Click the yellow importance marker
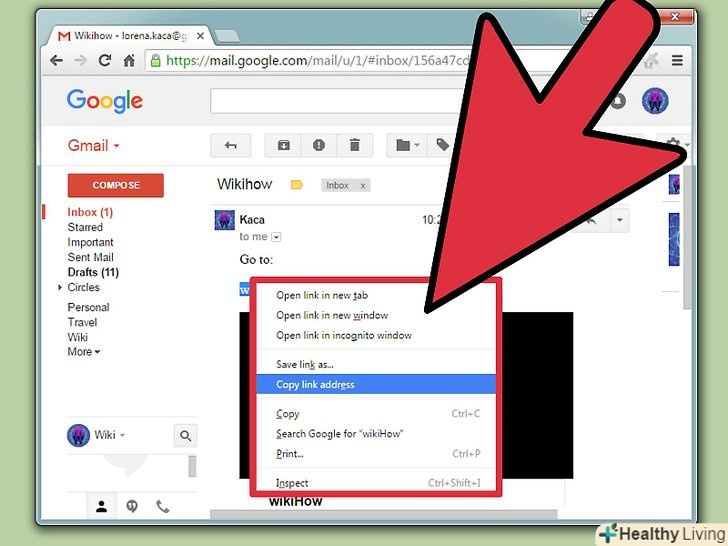This screenshot has width=728, height=546. tap(297, 185)
